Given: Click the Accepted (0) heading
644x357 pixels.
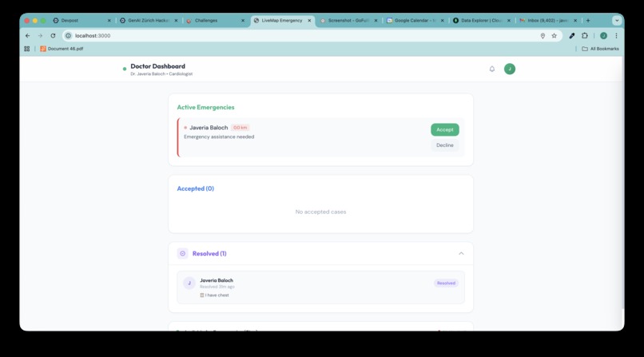Looking at the screenshot, I should tap(196, 188).
